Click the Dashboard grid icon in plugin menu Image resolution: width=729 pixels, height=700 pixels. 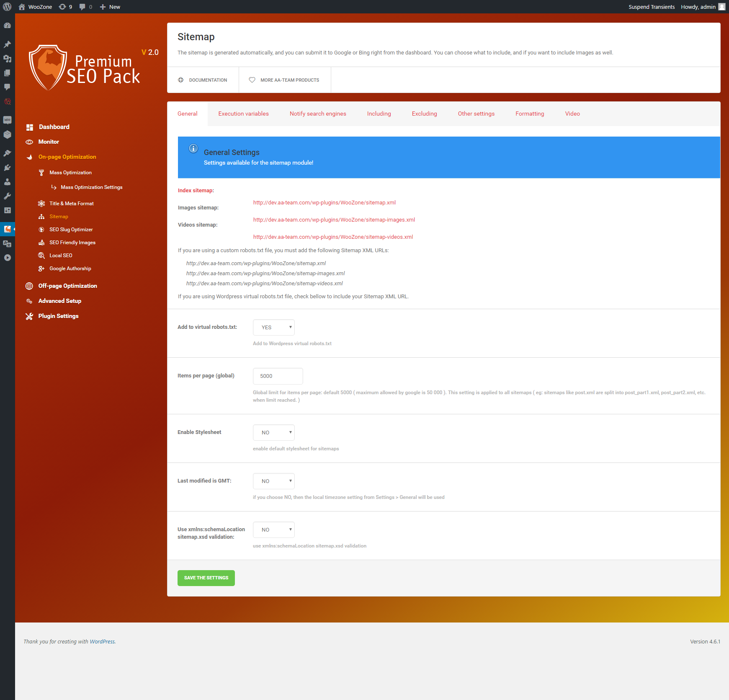(29, 127)
